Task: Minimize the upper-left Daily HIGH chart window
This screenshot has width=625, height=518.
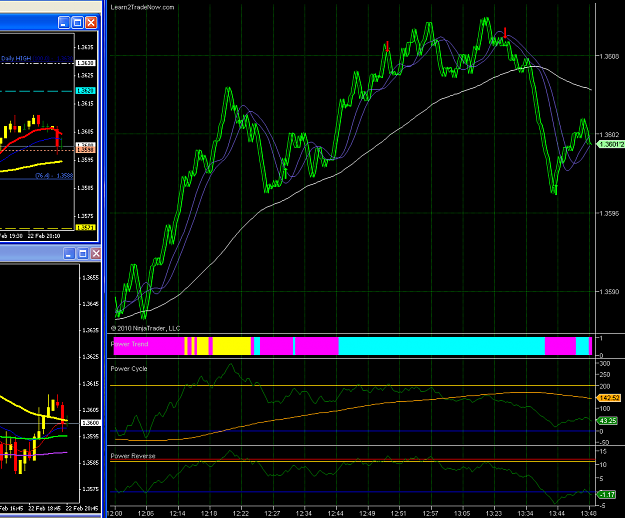Action: [x=64, y=23]
